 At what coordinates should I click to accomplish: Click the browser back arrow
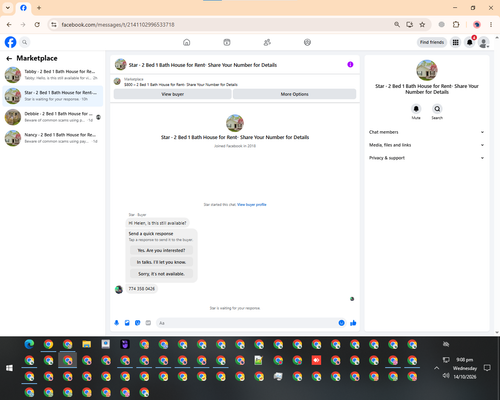9,25
